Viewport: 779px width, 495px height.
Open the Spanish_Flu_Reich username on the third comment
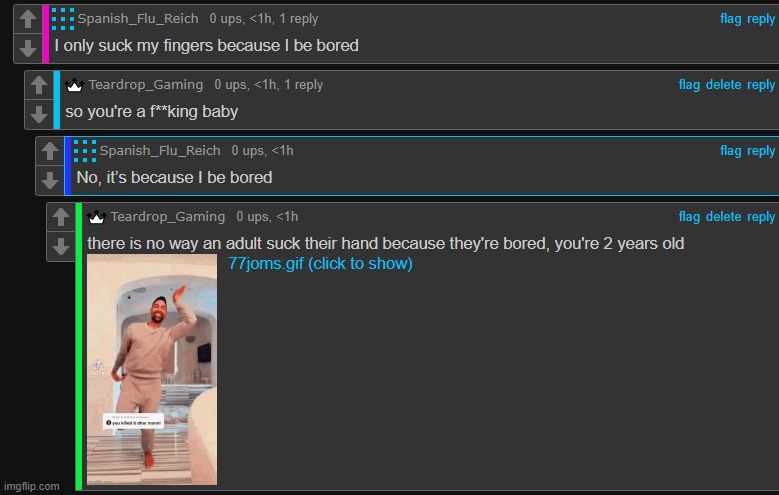(x=160, y=151)
